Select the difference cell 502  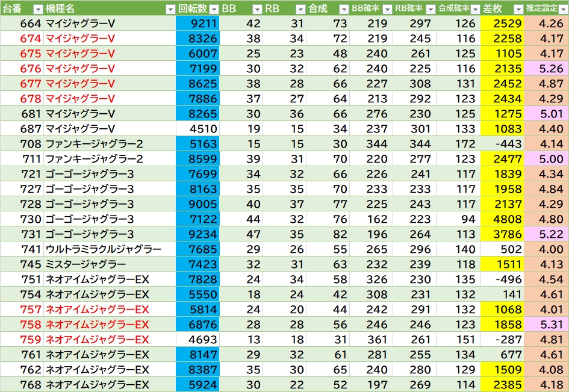click(x=502, y=249)
